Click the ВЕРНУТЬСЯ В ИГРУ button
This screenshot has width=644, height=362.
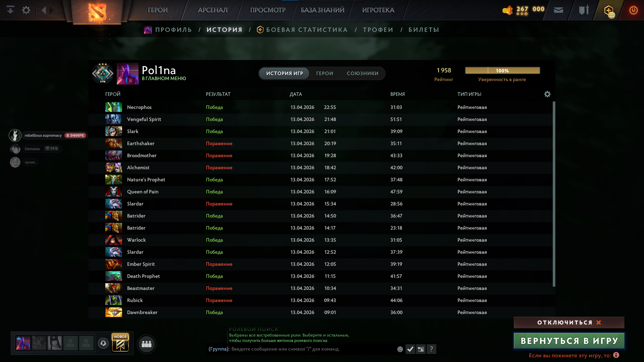click(569, 341)
